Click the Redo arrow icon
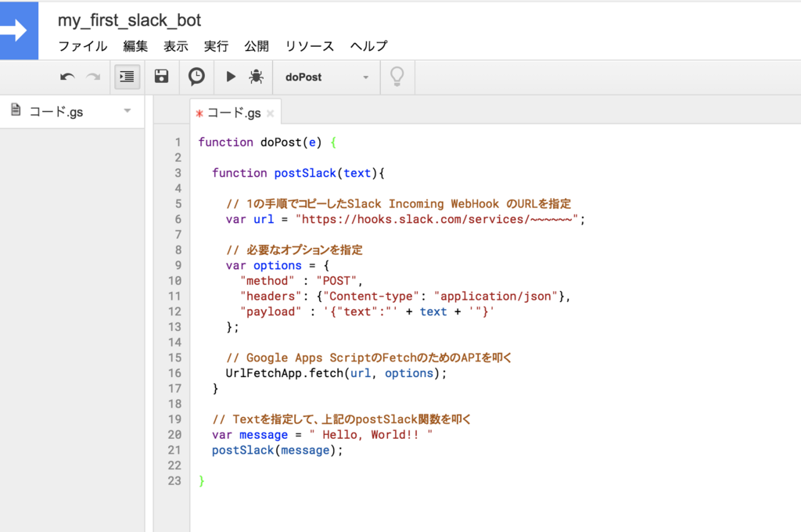801x532 pixels. [93, 77]
